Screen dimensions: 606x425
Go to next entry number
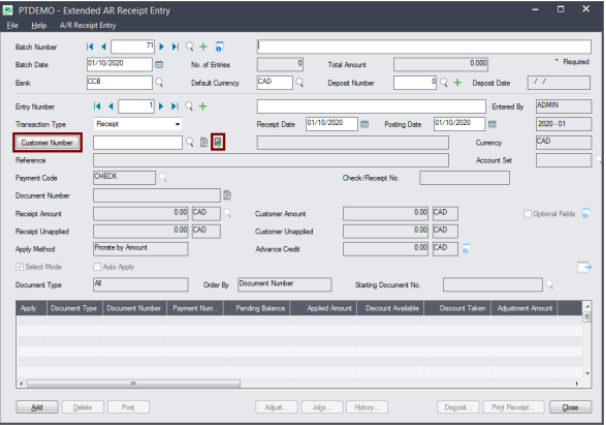point(161,106)
